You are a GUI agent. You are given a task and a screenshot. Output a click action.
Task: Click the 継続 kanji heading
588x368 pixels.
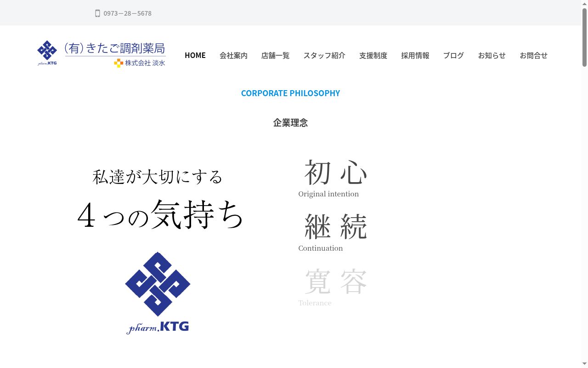pyautogui.click(x=336, y=226)
